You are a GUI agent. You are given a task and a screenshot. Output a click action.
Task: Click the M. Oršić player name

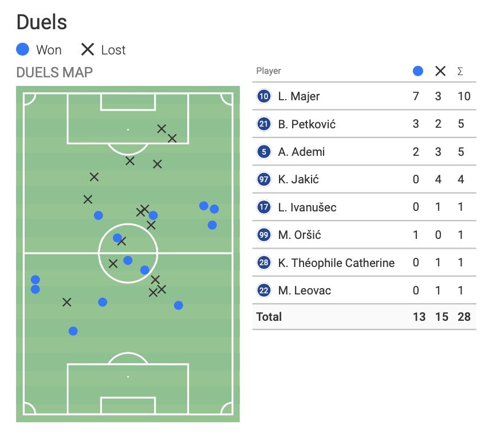(x=300, y=235)
